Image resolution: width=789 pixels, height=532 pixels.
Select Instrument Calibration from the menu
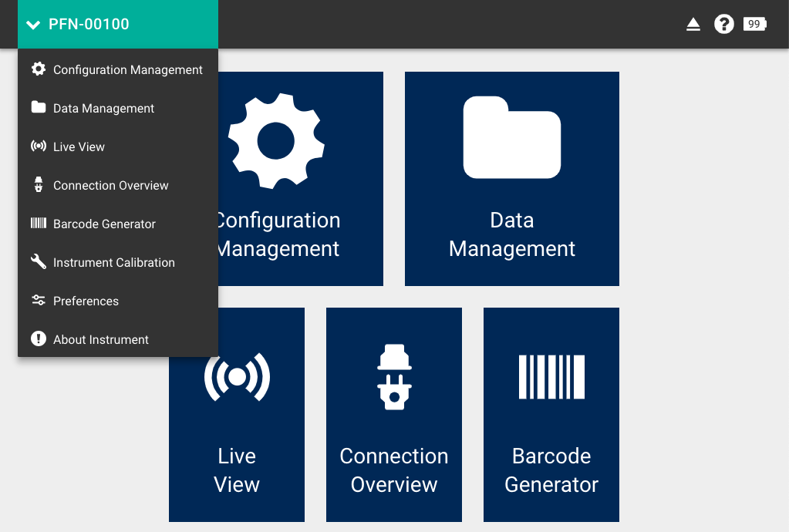[x=114, y=262]
